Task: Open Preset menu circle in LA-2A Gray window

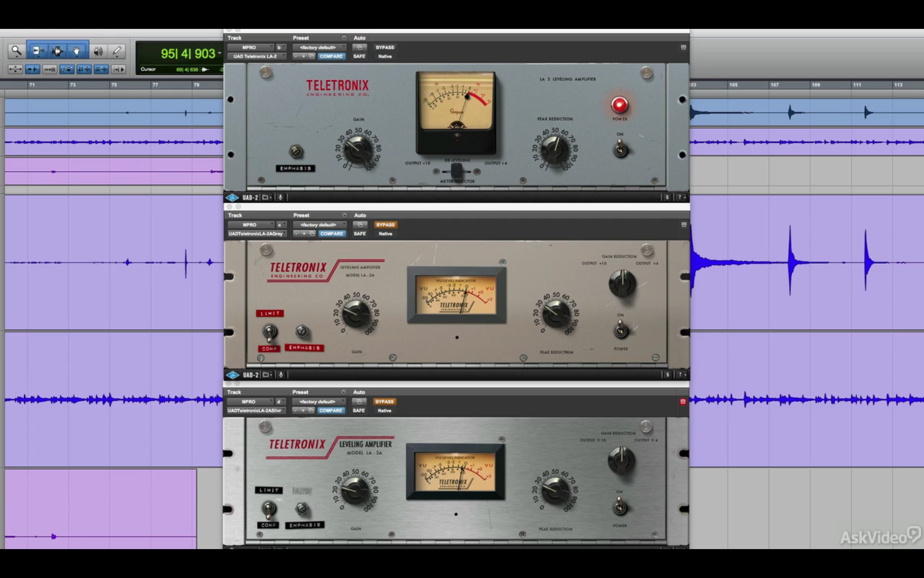Action: (344, 215)
